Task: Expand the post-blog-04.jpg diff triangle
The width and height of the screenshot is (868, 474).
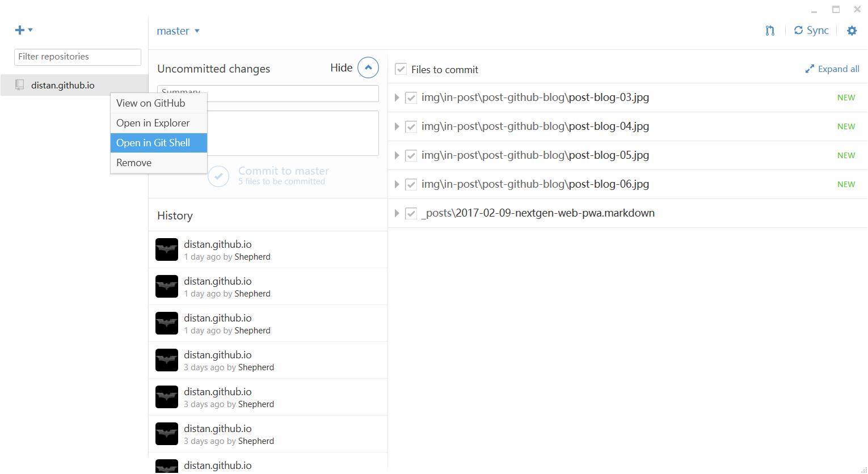Action: 397,126
